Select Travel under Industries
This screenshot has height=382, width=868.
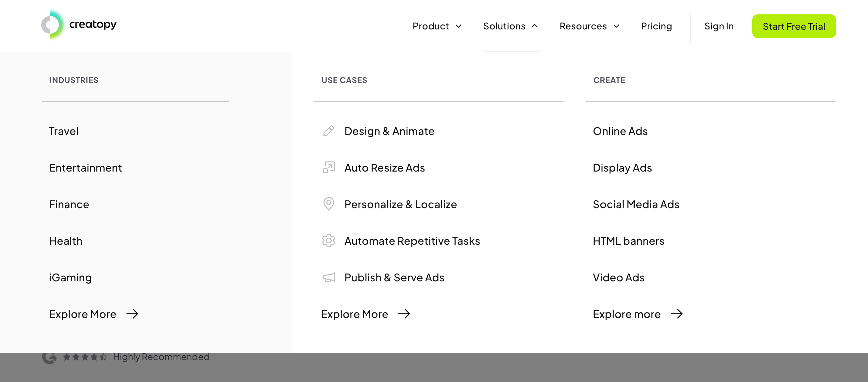pos(64,131)
